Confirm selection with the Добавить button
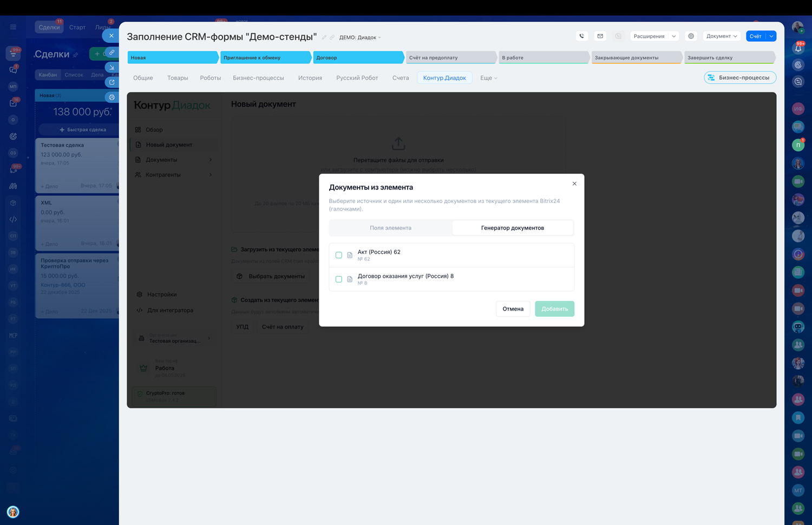The image size is (812, 525). pos(555,309)
